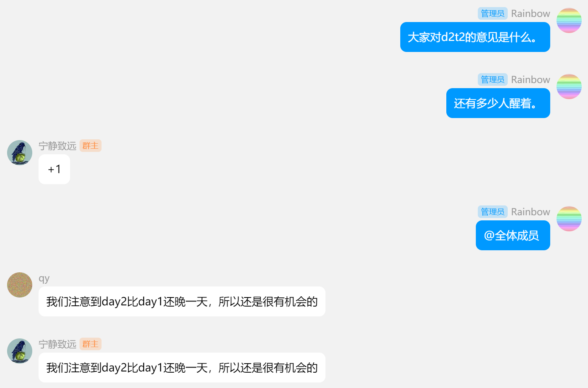The image size is (588, 388).
Task: Click the 群主 badge above the +1 message
Action: pos(91,146)
